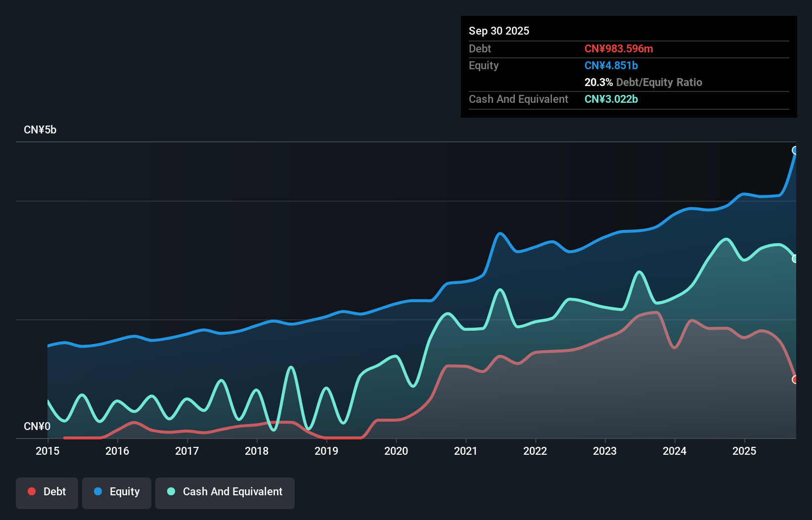
Task: Click the CN¥0 axis label
Action: [37, 426]
